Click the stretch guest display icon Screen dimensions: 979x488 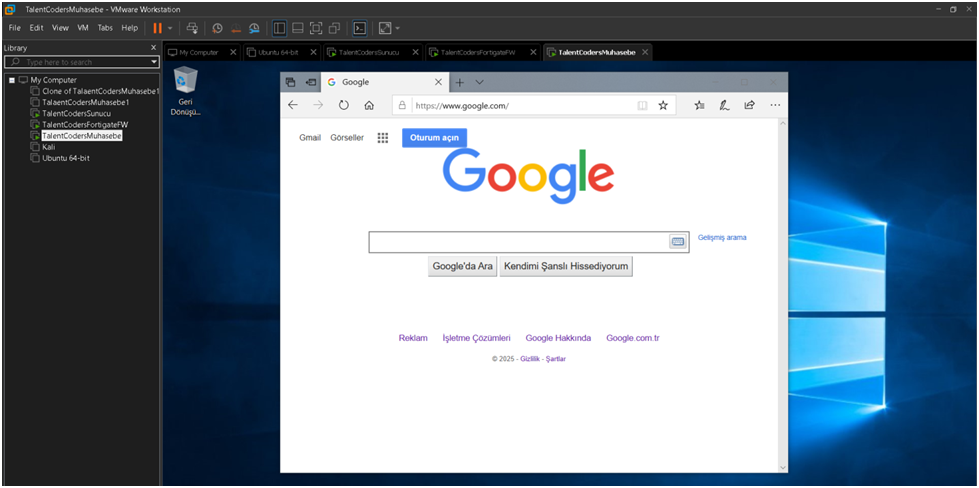pyautogui.click(x=385, y=28)
